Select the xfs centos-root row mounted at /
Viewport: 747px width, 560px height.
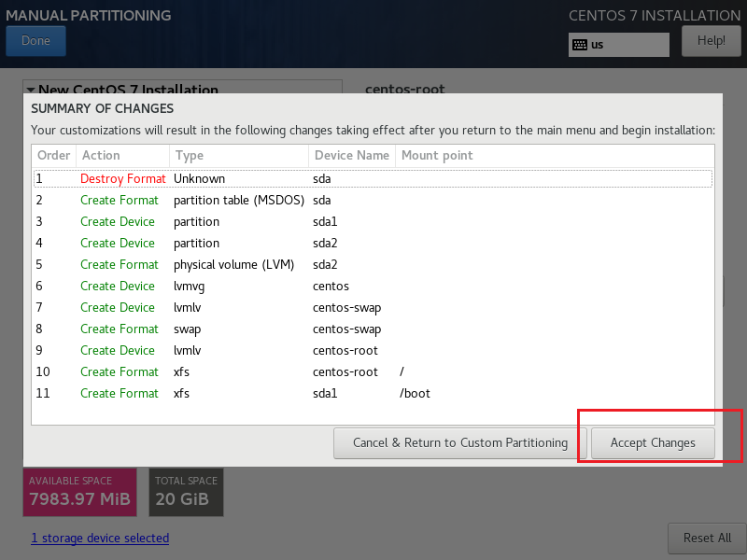(373, 371)
